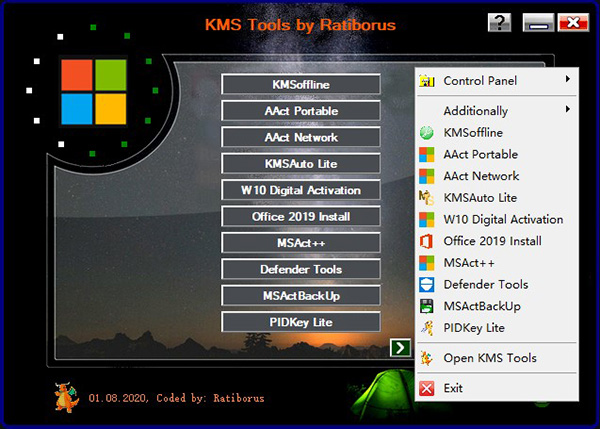Select Additionally in the context menu
600x429 pixels.
pos(497,111)
